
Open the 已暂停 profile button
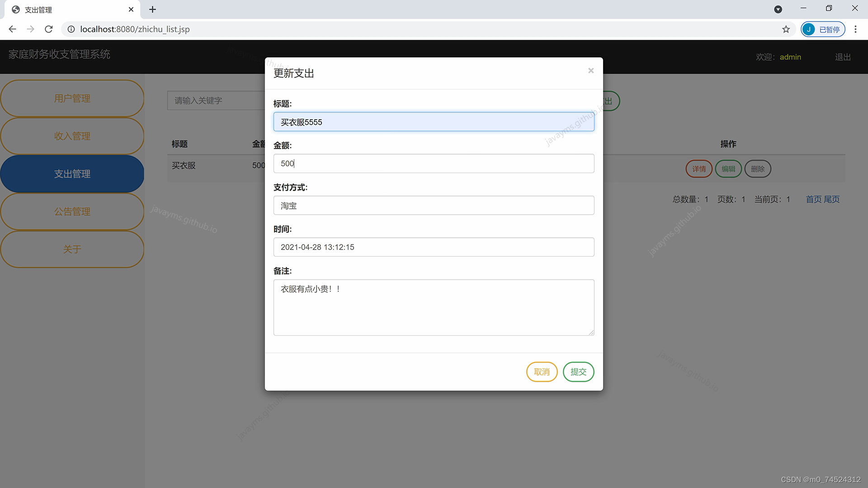[x=823, y=29]
